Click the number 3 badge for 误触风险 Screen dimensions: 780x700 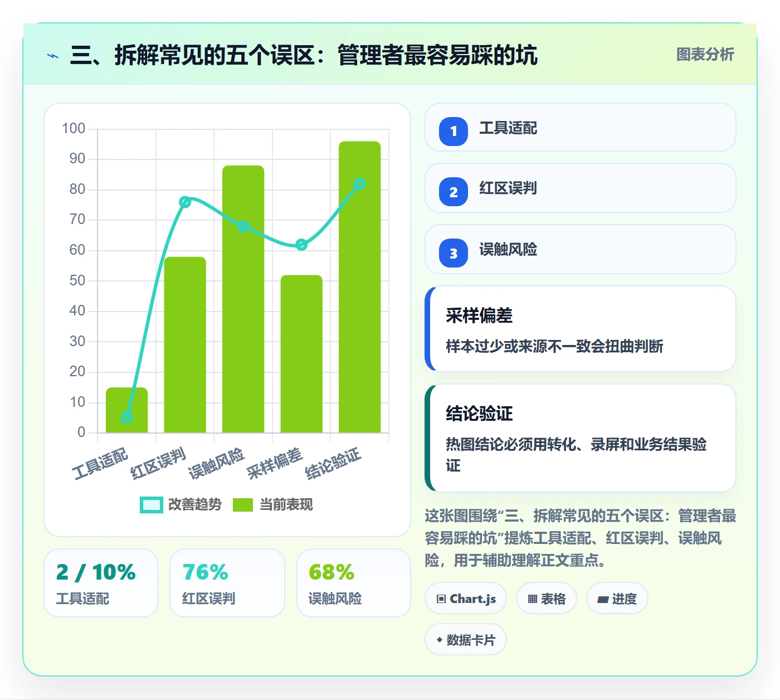click(x=454, y=253)
